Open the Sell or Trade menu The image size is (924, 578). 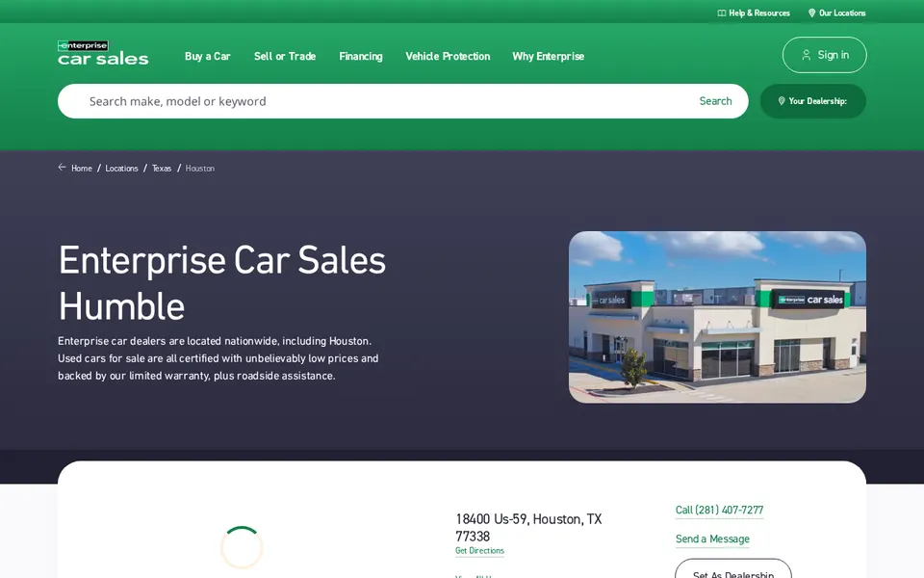[285, 56]
